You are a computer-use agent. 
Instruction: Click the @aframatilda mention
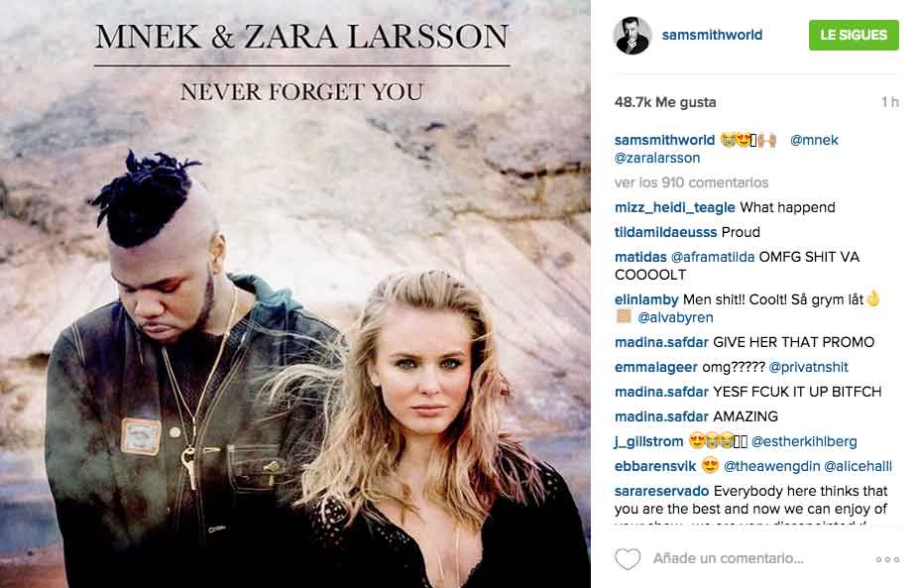coord(712,257)
